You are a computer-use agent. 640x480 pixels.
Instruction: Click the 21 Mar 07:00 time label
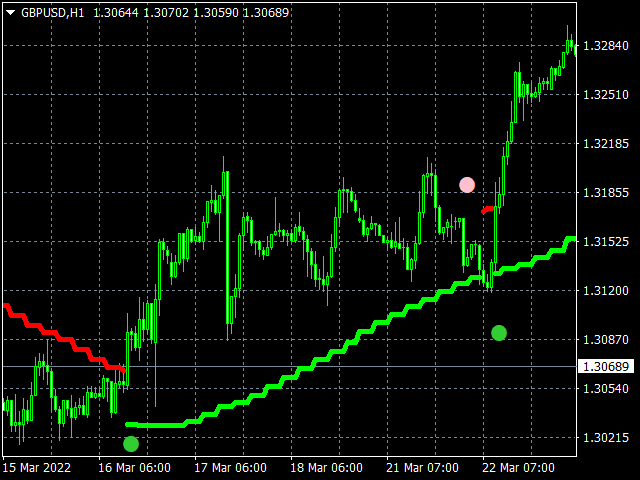click(x=422, y=467)
